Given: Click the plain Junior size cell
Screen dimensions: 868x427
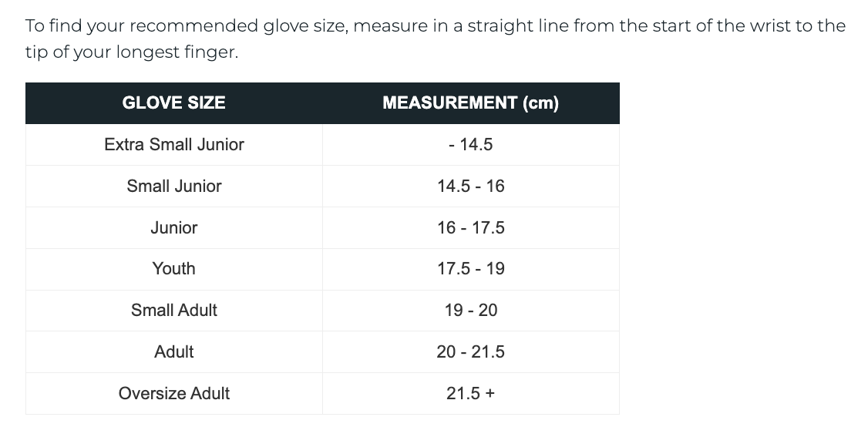Looking at the screenshot, I should click(x=174, y=228).
